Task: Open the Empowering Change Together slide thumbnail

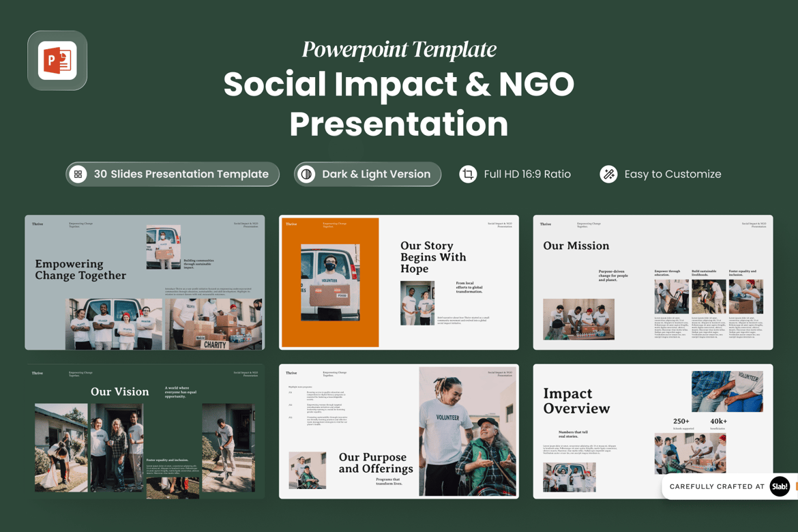Action: coord(145,282)
